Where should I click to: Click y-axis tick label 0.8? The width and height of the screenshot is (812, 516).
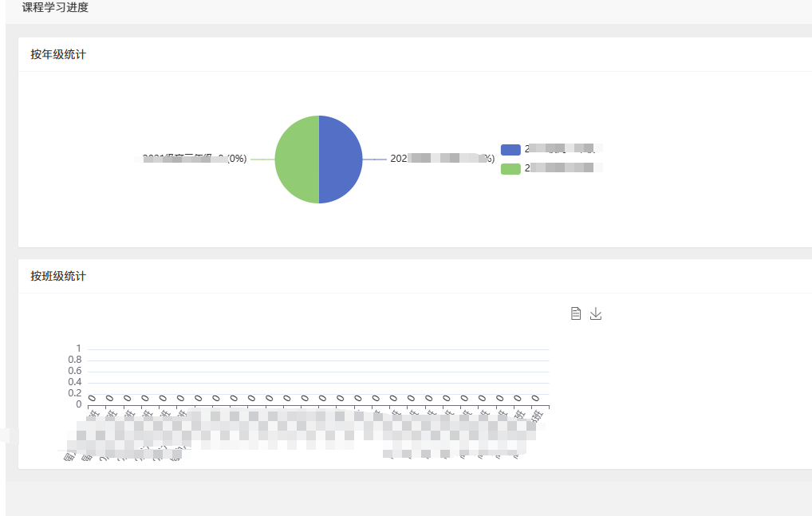click(74, 360)
